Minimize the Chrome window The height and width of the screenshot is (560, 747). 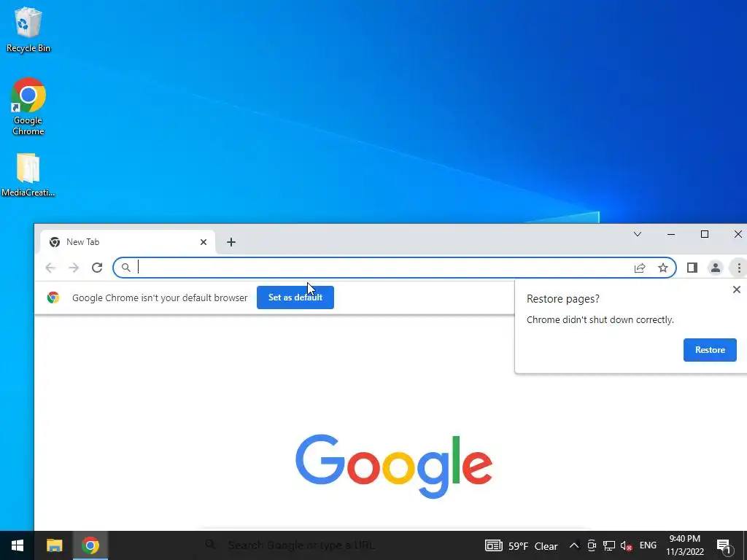(671, 234)
